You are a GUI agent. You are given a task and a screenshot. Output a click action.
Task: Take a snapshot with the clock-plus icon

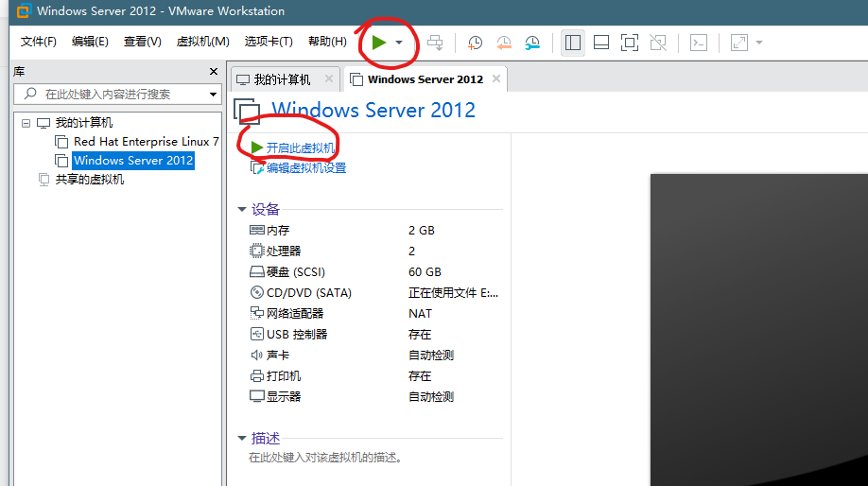[x=475, y=43]
